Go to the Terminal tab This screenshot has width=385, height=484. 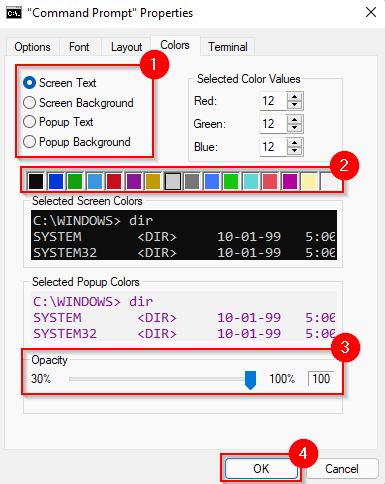pyautogui.click(x=228, y=47)
